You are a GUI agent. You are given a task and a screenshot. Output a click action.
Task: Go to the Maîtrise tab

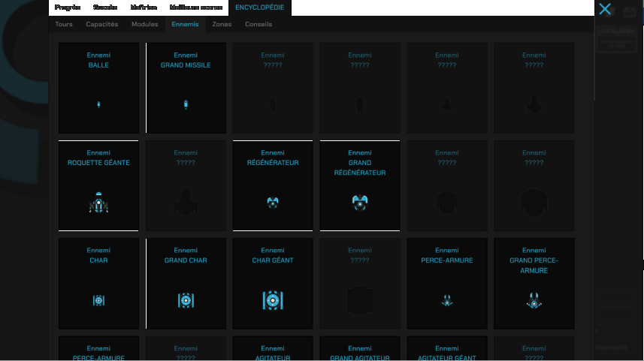tap(144, 8)
